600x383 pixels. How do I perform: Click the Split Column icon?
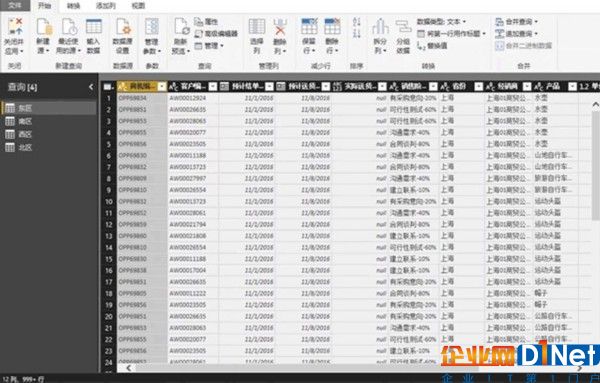point(380,27)
